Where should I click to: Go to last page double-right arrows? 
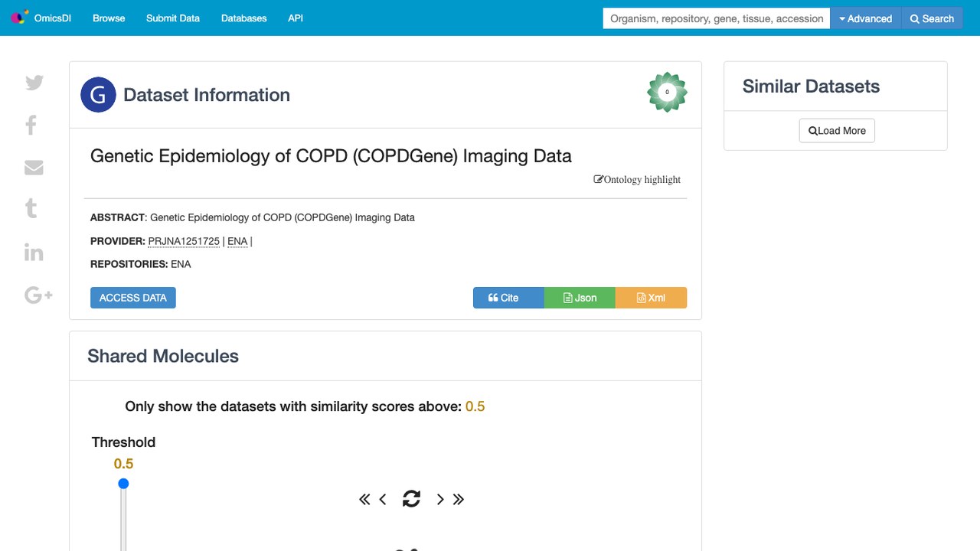click(x=459, y=500)
